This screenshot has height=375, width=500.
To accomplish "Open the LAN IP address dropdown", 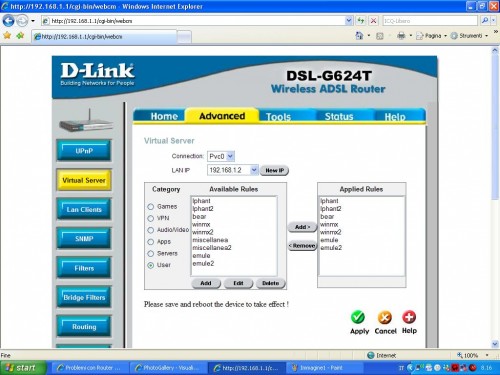I will pos(254,170).
